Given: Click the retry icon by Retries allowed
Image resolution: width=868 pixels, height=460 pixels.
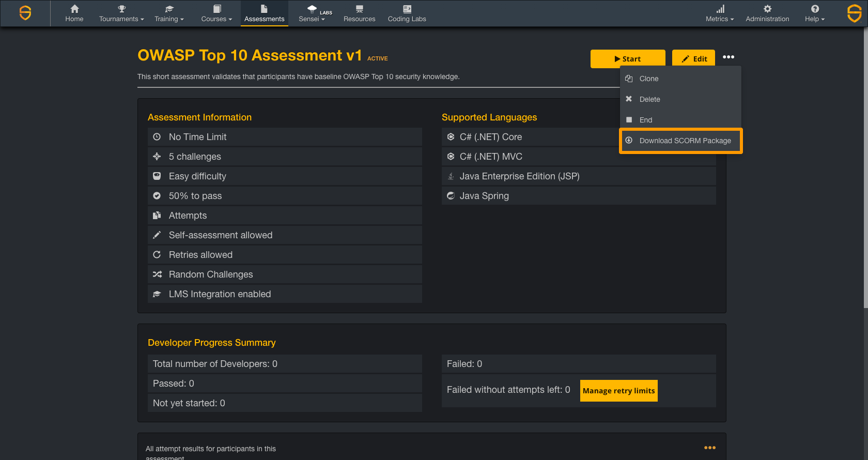Looking at the screenshot, I should (x=157, y=255).
